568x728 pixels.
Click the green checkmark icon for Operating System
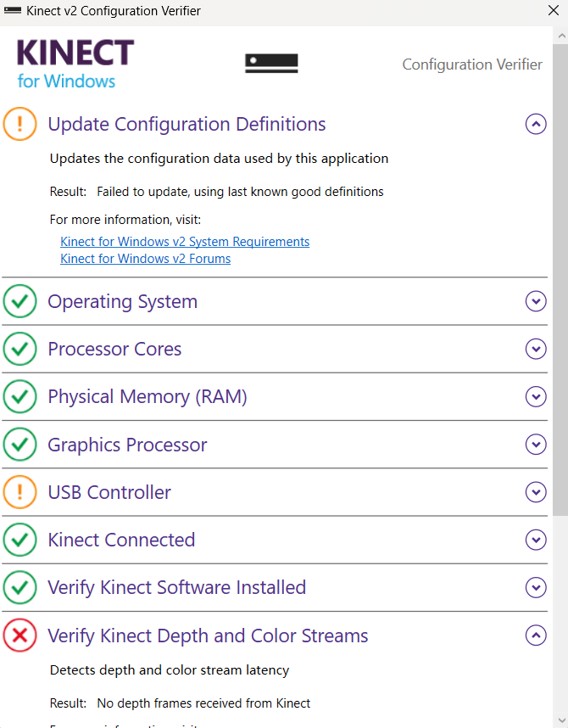(20, 301)
